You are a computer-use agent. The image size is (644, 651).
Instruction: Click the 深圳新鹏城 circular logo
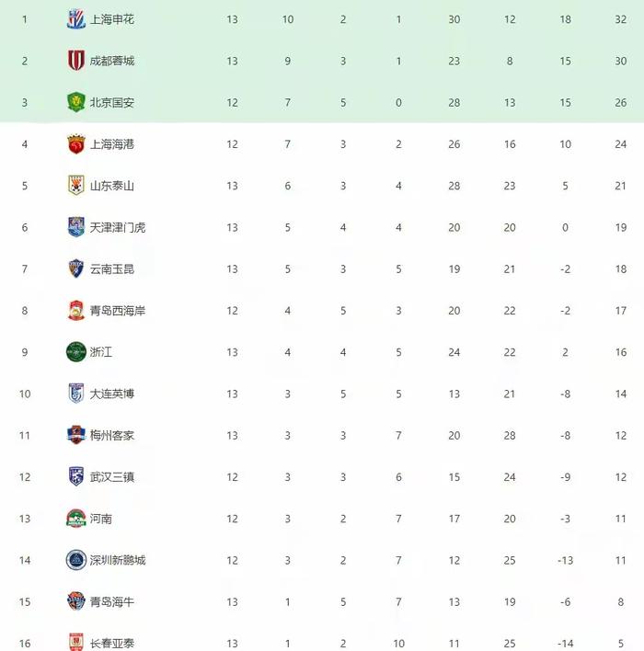tap(76, 560)
